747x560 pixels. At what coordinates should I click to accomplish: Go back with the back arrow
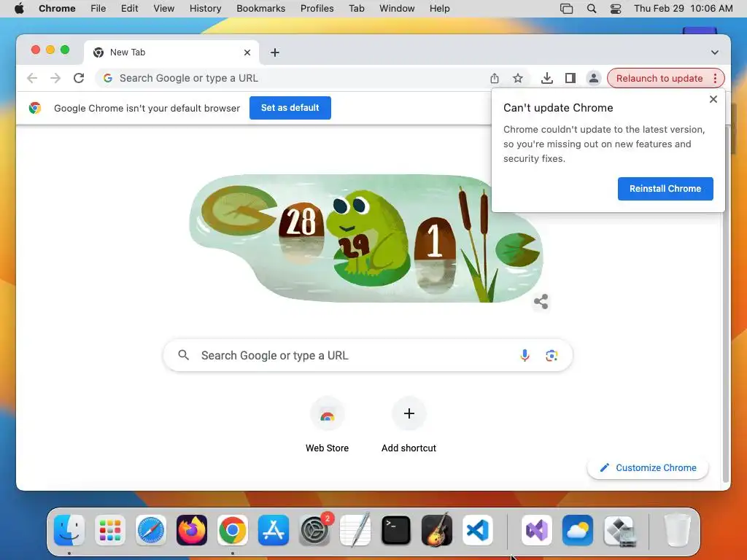pyautogui.click(x=32, y=78)
